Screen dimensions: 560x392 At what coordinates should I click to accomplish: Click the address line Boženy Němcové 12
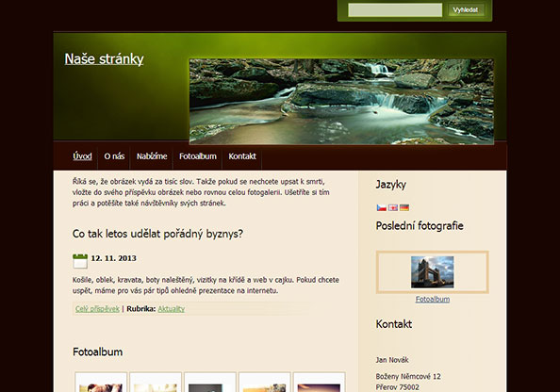408,376
